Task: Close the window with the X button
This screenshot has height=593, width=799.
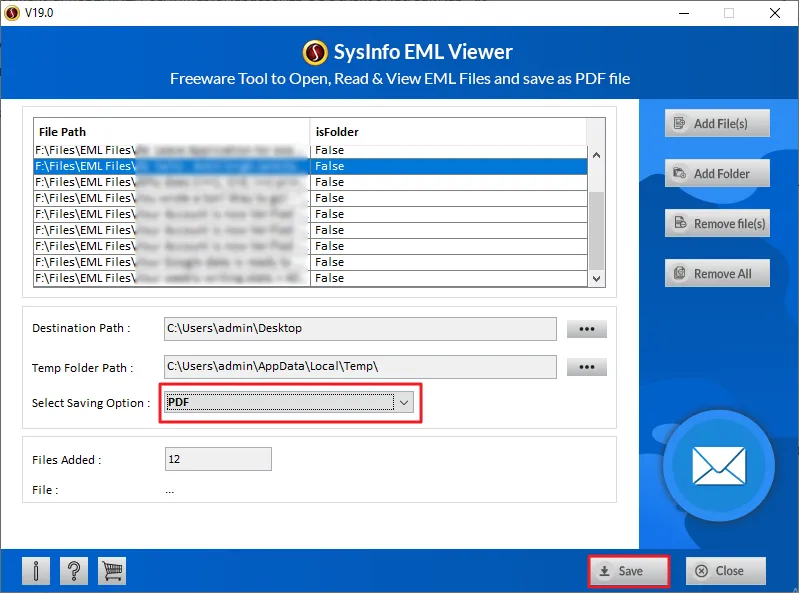Action: pos(775,13)
